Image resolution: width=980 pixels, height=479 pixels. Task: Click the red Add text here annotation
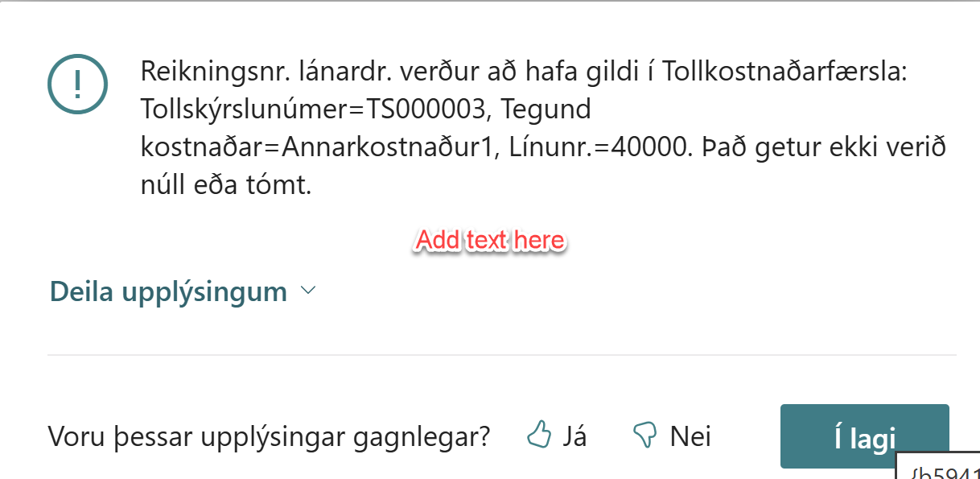pyautogui.click(x=490, y=240)
